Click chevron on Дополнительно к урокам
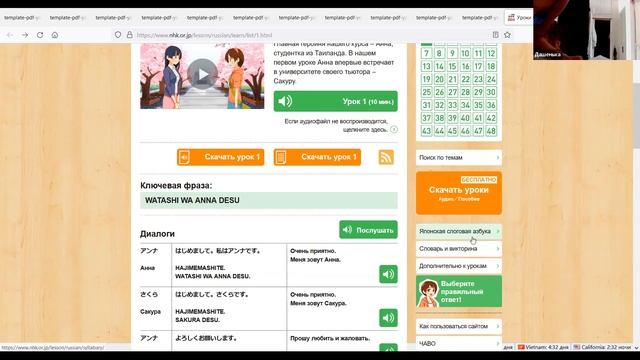The image size is (640, 360). [x=498, y=266]
